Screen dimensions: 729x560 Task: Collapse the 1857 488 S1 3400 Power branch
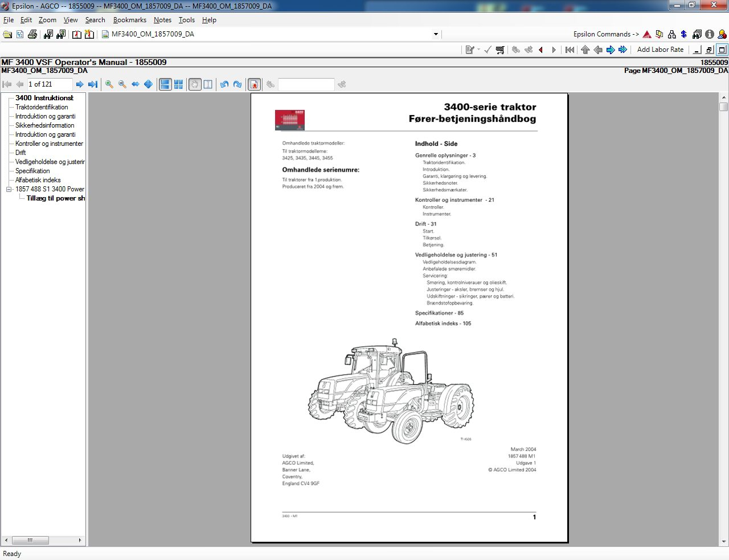coord(7,189)
